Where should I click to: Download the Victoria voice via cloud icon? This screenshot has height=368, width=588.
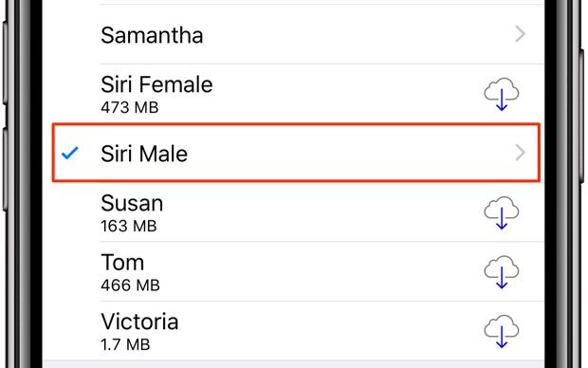click(x=502, y=331)
